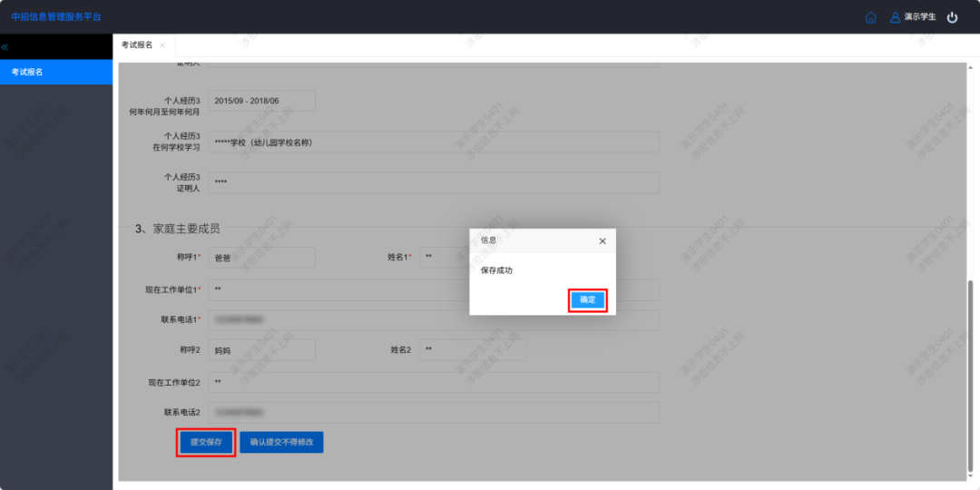Switch to the 考试报名 tab
This screenshot has width=980, height=490.
click(137, 45)
